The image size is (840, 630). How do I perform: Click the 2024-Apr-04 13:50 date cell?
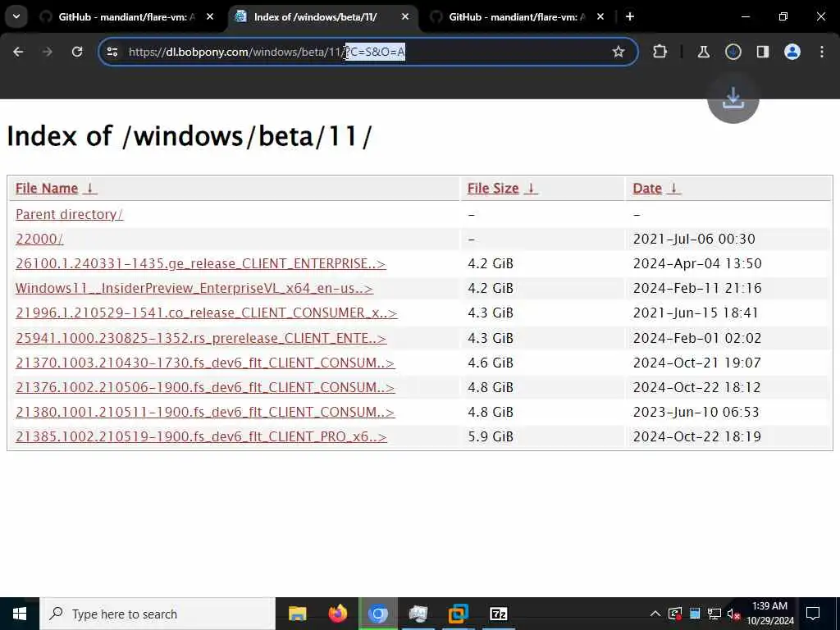click(697, 263)
